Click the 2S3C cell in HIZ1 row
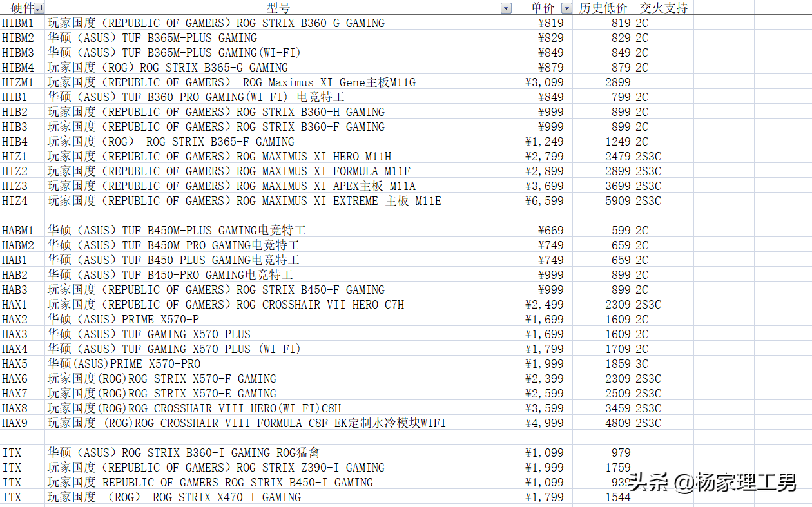 (x=663, y=157)
